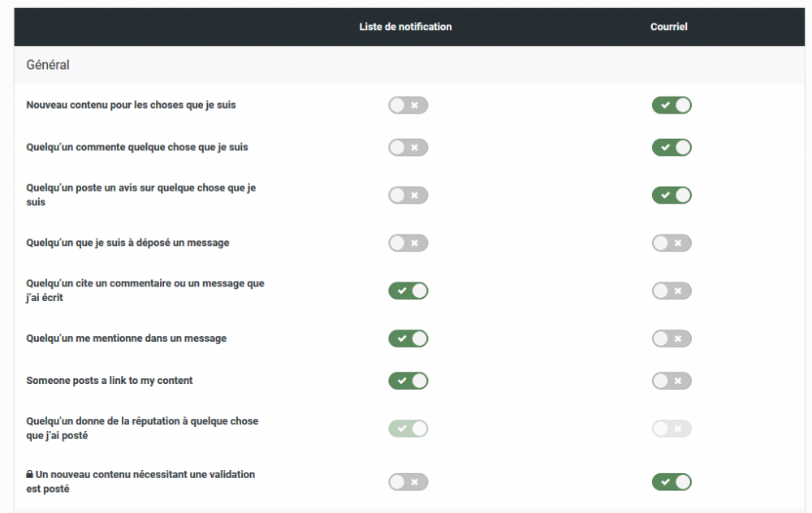Turn off email for reviews on followed items
Image resolution: width=812 pixels, height=513 pixels.
[672, 196]
